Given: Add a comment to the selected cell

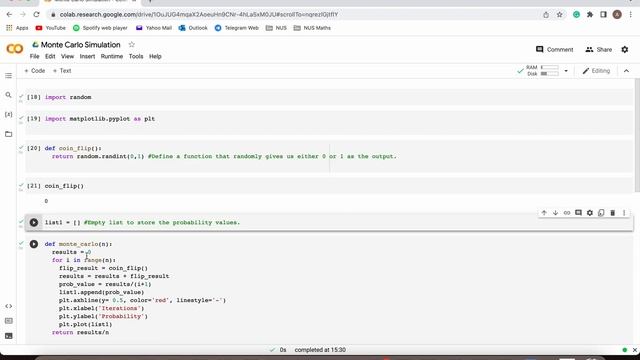Looking at the screenshot, I should pyautogui.click(x=578, y=213).
